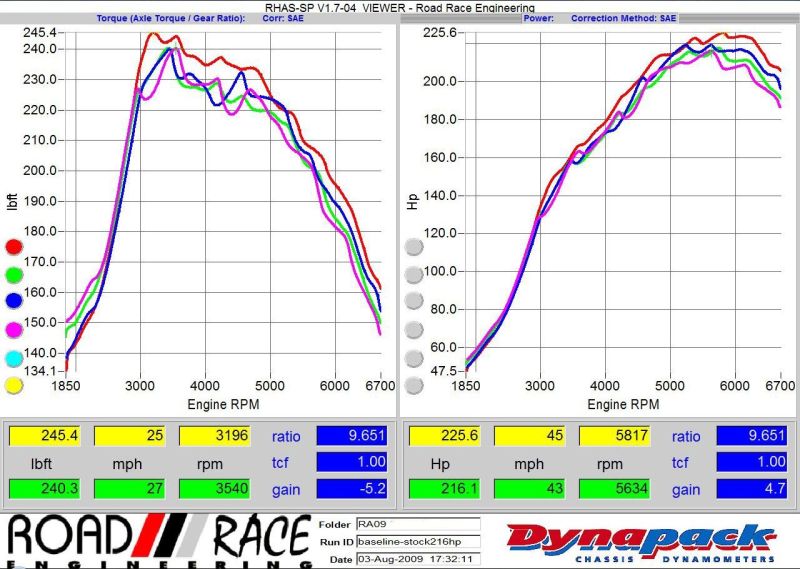Screen dimensions: 800x569
Task: Click the green 5634 rpm value box
Action: pos(616,488)
